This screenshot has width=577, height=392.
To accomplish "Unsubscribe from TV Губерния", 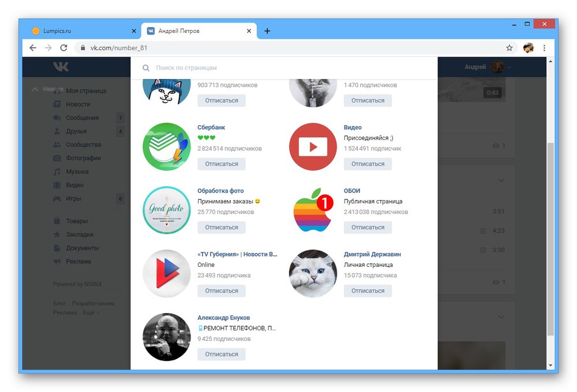I will click(x=222, y=291).
